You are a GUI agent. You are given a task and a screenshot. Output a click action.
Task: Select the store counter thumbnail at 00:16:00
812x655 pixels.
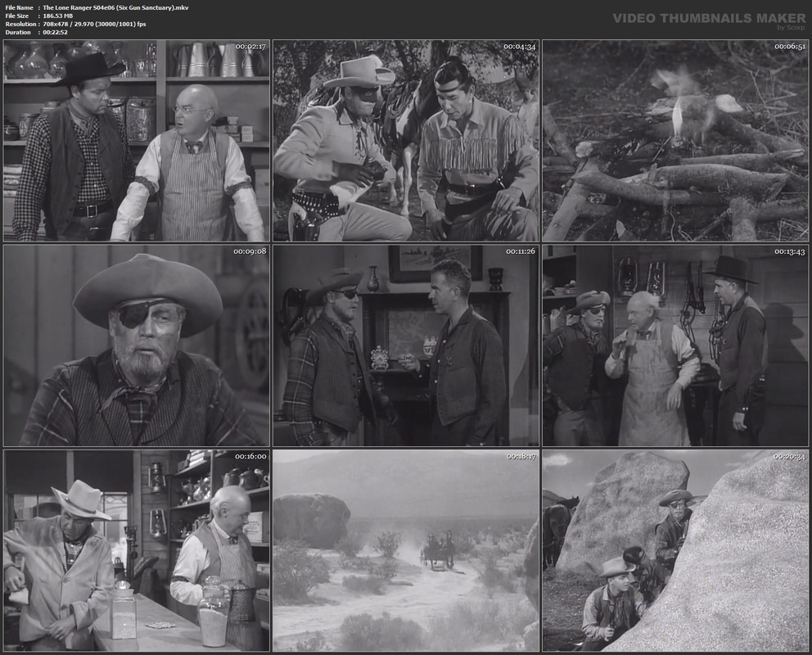point(137,551)
